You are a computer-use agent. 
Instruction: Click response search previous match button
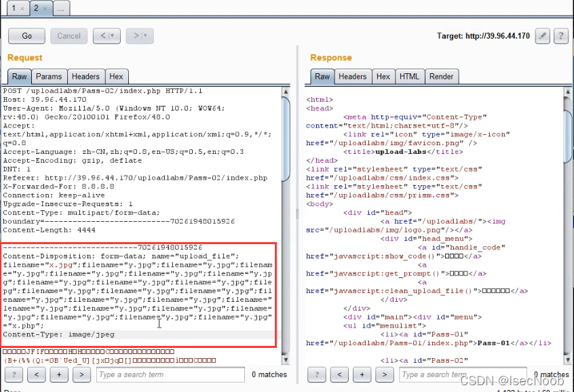339,374
